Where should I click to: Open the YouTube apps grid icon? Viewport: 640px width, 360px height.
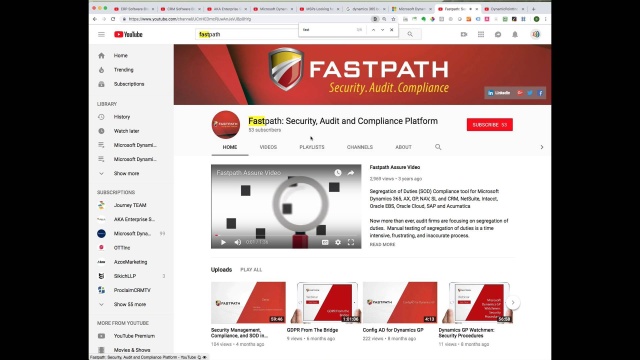(x=481, y=35)
